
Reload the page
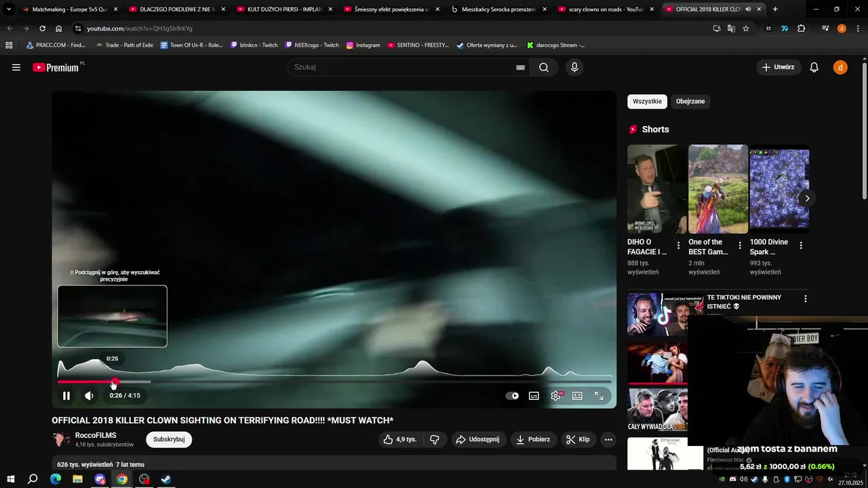click(x=42, y=28)
